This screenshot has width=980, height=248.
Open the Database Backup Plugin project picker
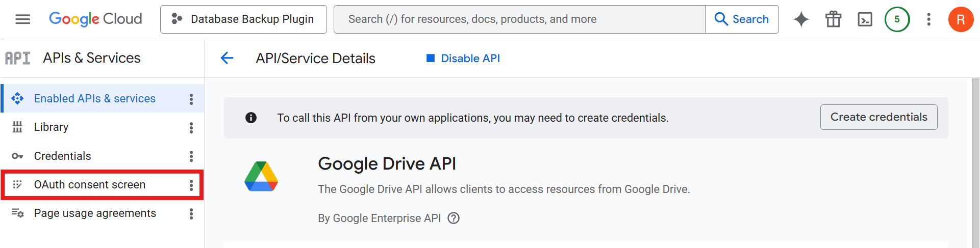[243, 19]
